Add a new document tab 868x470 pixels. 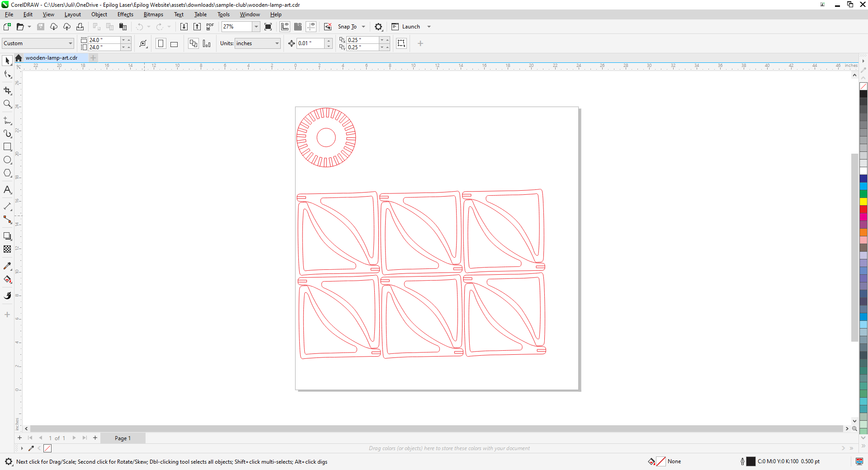coord(93,58)
